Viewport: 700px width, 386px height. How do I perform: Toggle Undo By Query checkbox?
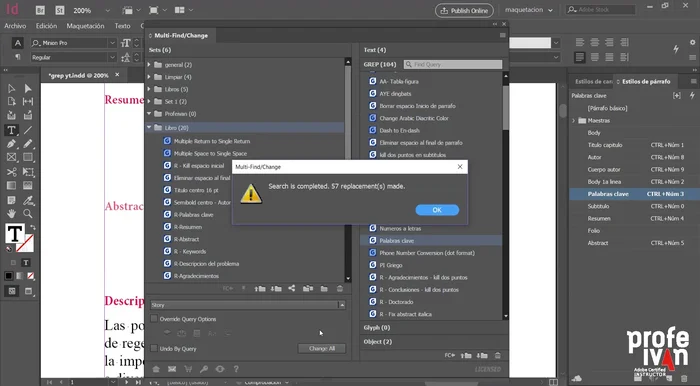coord(154,349)
